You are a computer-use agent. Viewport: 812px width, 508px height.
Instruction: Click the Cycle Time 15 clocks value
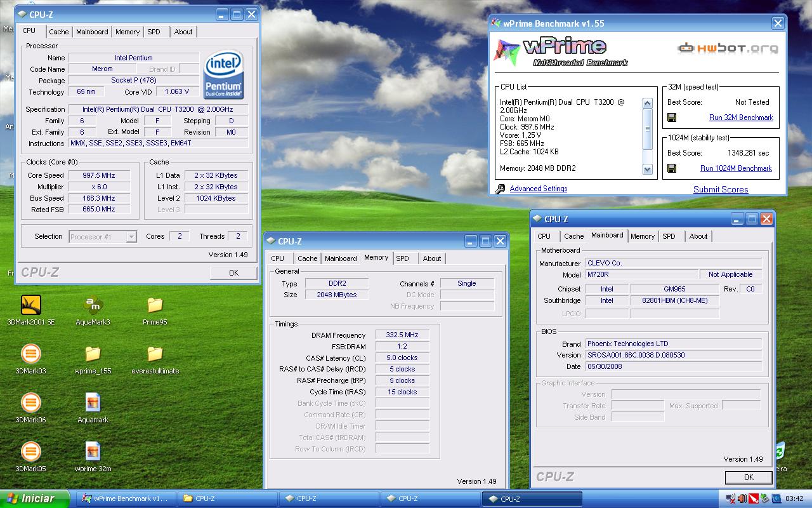coord(402,392)
